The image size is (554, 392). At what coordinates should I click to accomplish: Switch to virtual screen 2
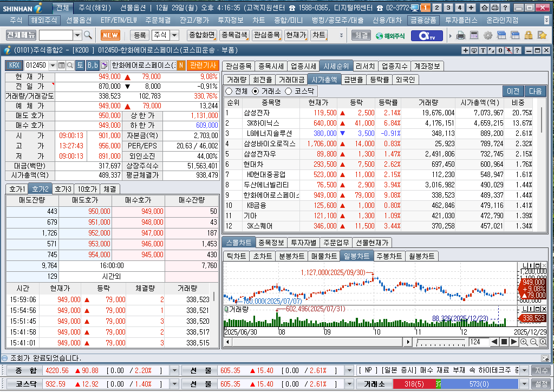click(436, 8)
